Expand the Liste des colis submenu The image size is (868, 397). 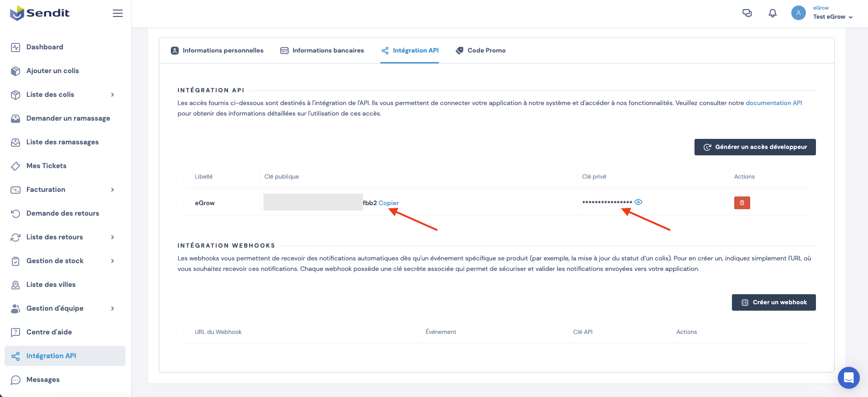point(112,95)
